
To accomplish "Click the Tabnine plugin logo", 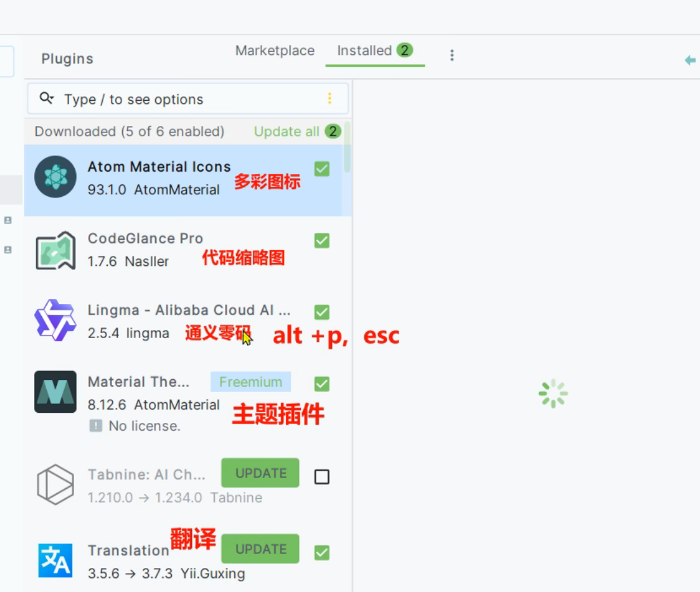I will point(55,484).
